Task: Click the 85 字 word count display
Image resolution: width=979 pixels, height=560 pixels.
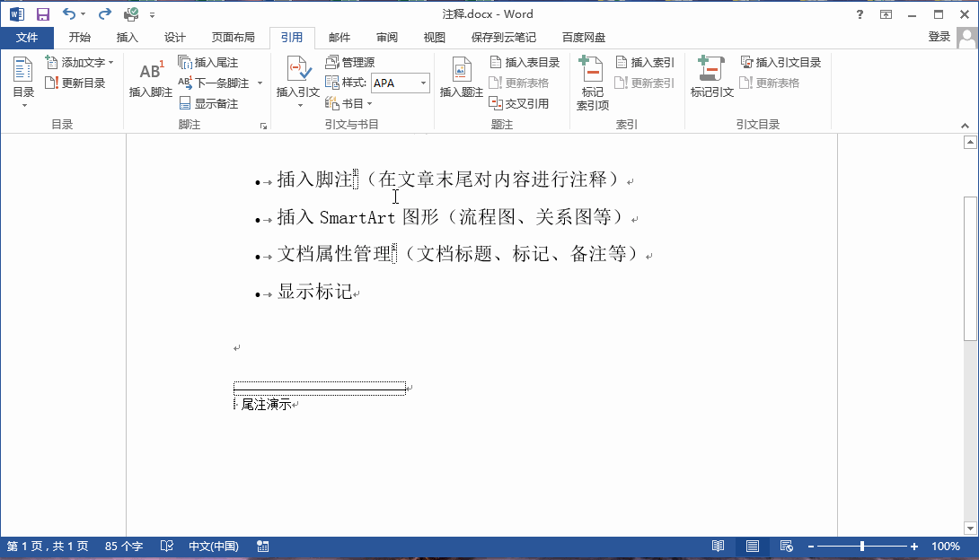Action: (x=121, y=546)
